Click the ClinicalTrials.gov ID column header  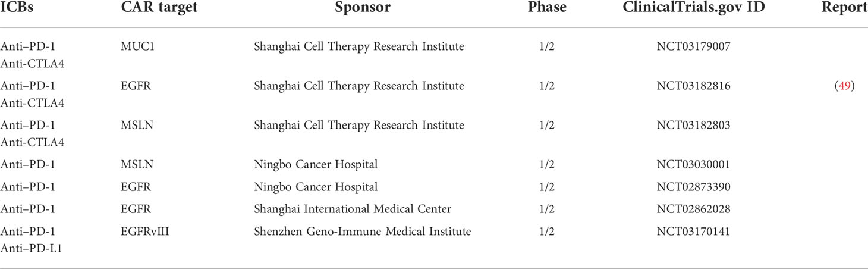point(694,8)
